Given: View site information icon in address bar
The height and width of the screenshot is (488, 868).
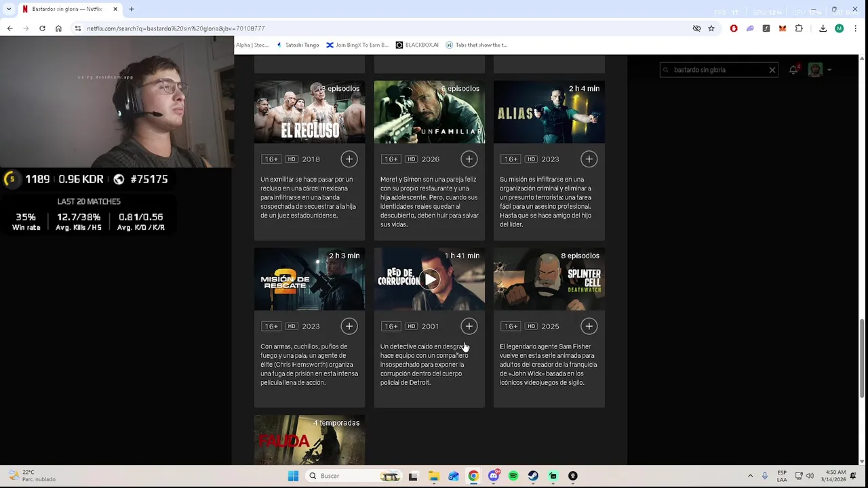Looking at the screenshot, I should click(78, 28).
